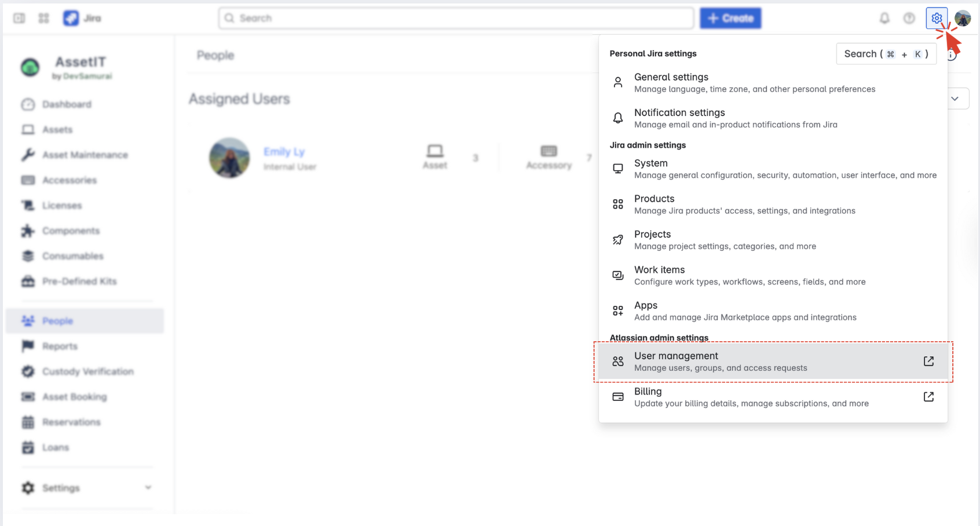Open the app switcher grid icon
980x526 pixels.
click(43, 19)
